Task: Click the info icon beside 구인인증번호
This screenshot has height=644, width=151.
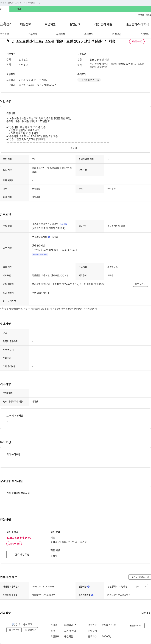Action: click(x=92, y=595)
